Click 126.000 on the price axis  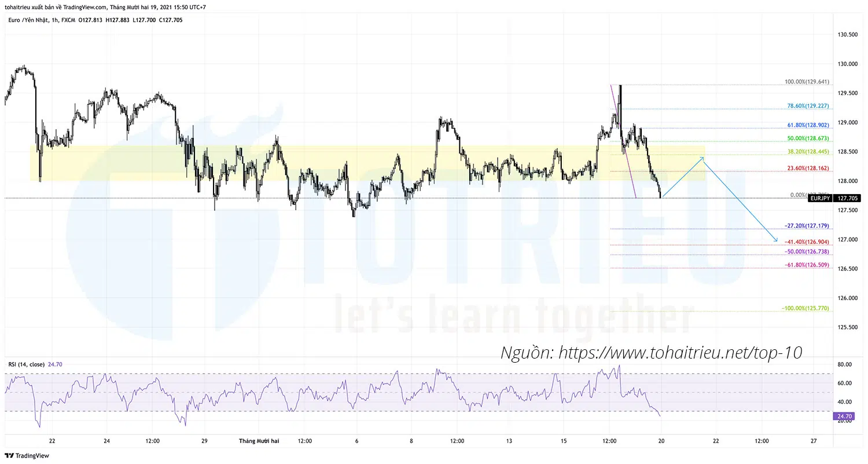point(847,298)
